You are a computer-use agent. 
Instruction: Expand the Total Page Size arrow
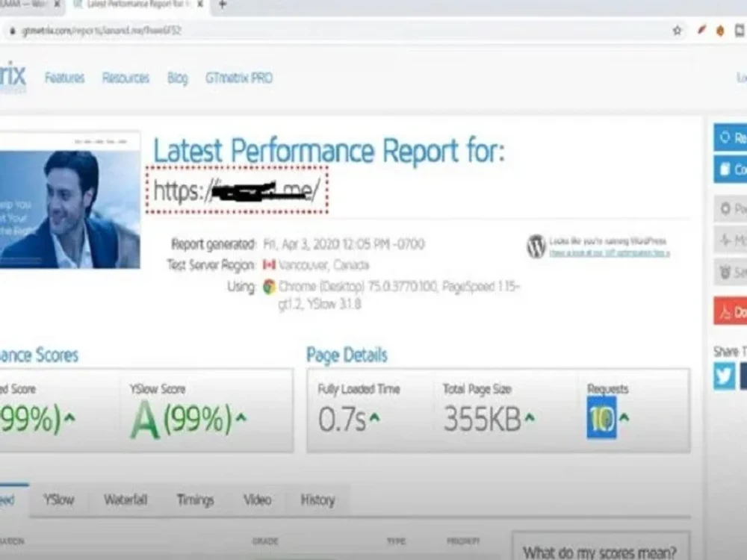point(530,417)
